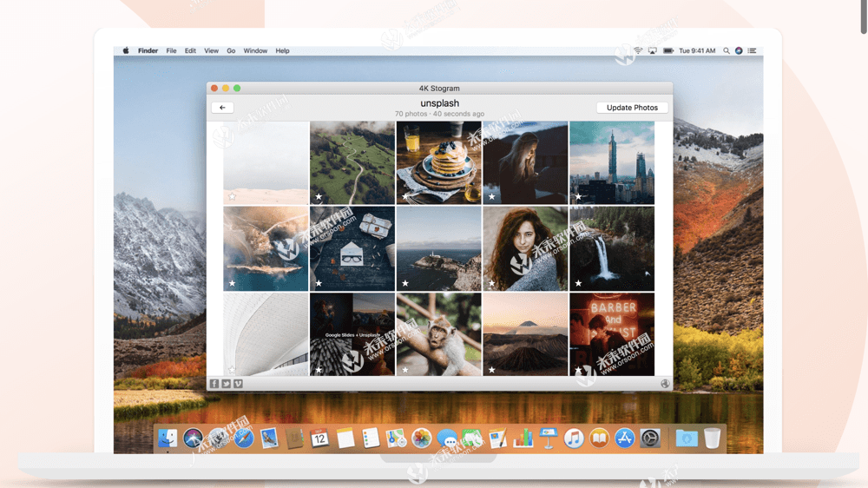
Task: Open the blonde woman looking at phone photo
Action: [525, 163]
